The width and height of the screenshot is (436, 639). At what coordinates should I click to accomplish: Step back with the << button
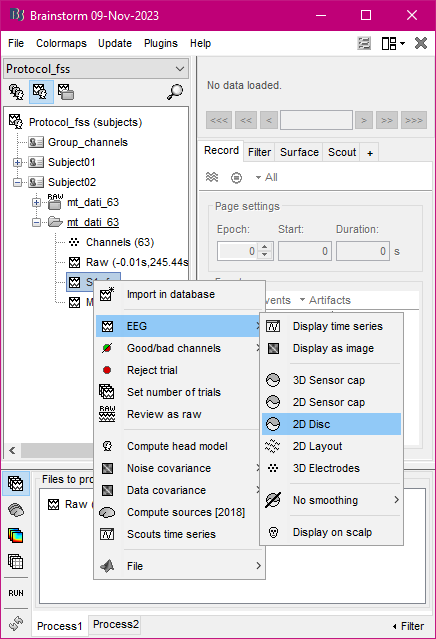[246, 120]
